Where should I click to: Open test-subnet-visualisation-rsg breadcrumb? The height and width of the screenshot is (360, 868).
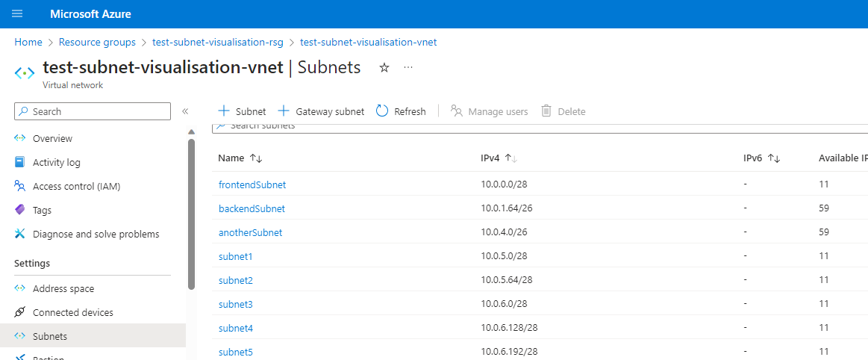[217, 42]
